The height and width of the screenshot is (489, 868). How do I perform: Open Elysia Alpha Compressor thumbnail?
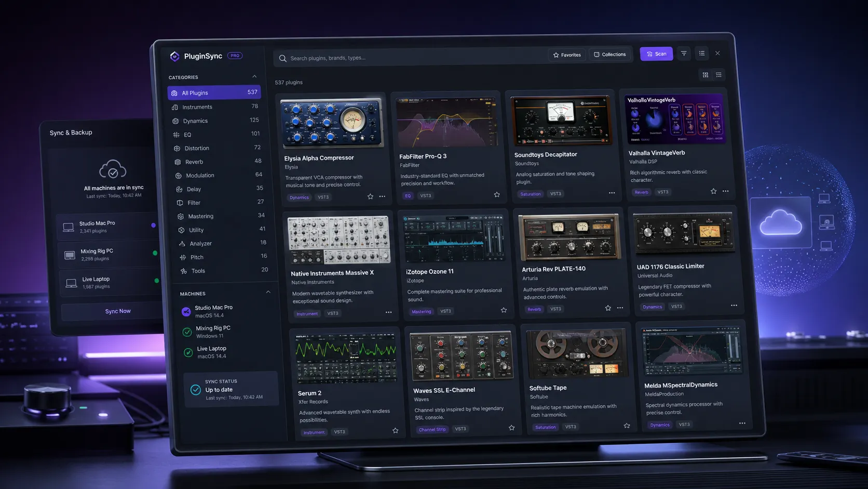point(332,123)
